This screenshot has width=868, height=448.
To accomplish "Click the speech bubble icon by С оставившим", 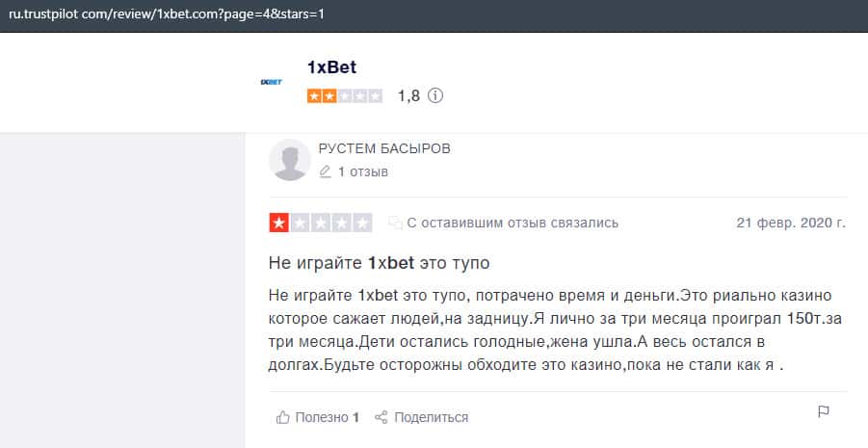I will point(395,224).
